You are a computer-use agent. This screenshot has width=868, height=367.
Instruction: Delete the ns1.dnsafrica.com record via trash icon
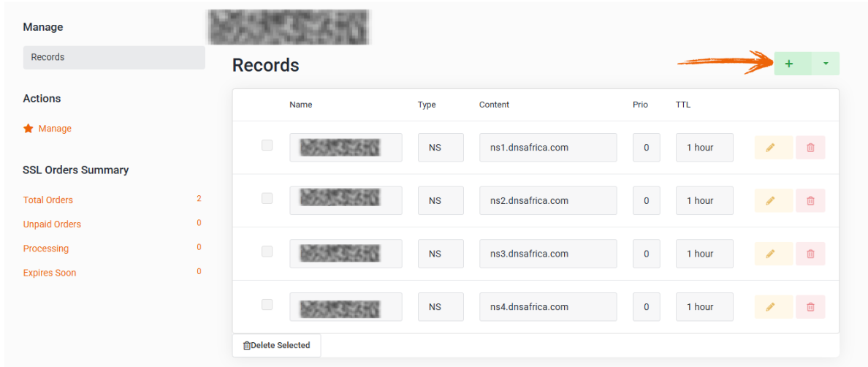pos(810,147)
